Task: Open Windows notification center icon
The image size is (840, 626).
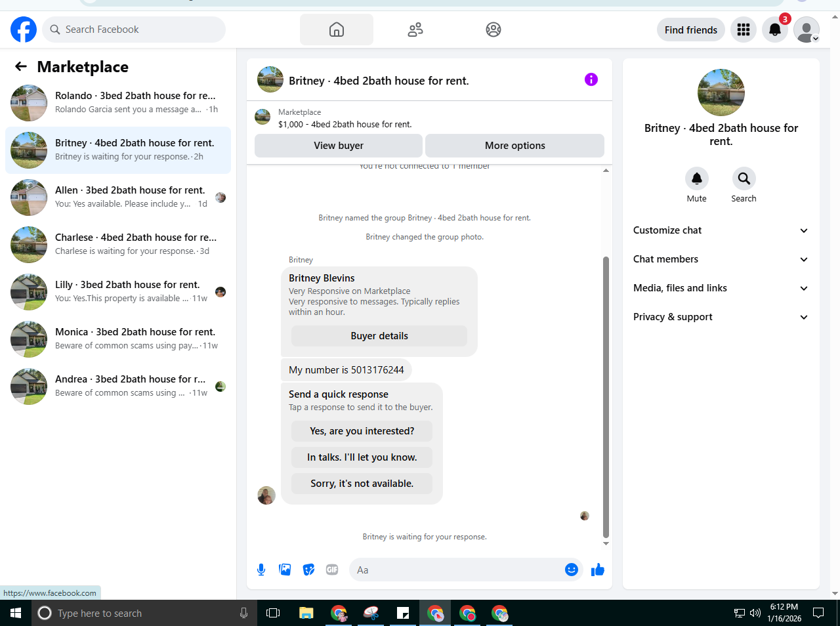Action: [818, 613]
